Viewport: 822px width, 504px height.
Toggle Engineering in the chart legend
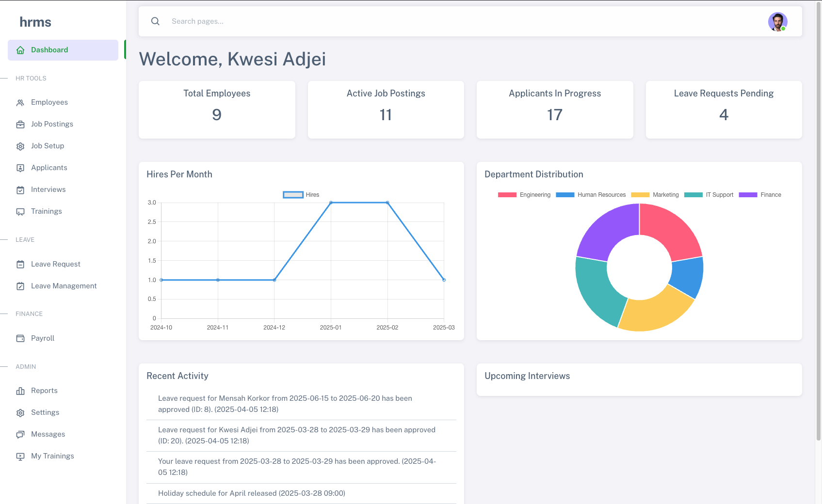click(524, 195)
